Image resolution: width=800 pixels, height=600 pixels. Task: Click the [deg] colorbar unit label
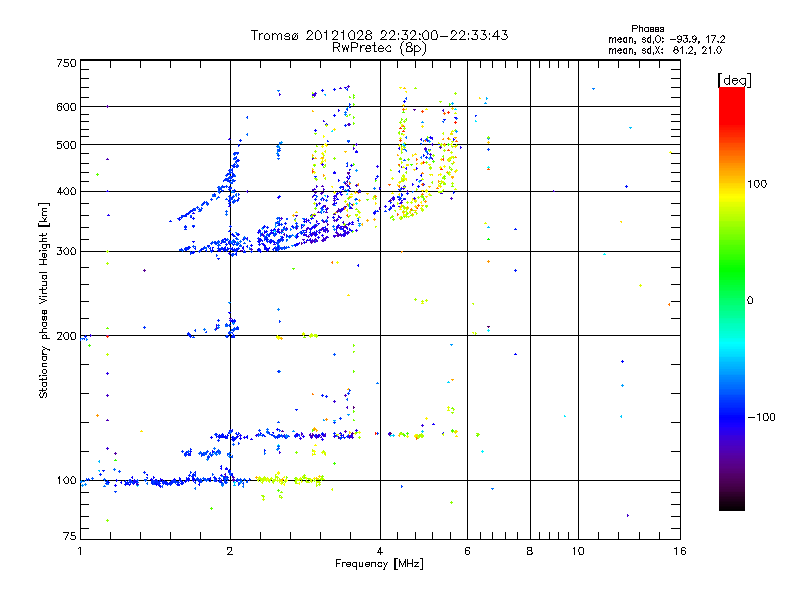[x=734, y=80]
